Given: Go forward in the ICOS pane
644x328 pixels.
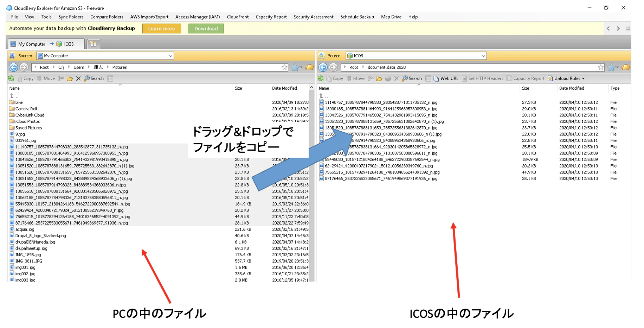Looking at the screenshot, I should pos(333,67).
